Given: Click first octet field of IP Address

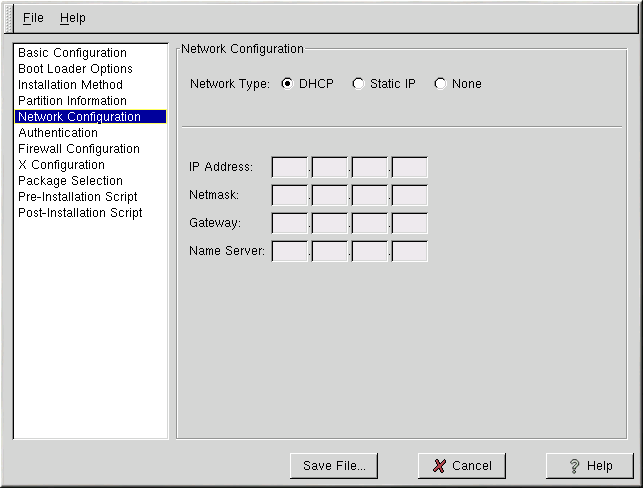Looking at the screenshot, I should (289, 167).
